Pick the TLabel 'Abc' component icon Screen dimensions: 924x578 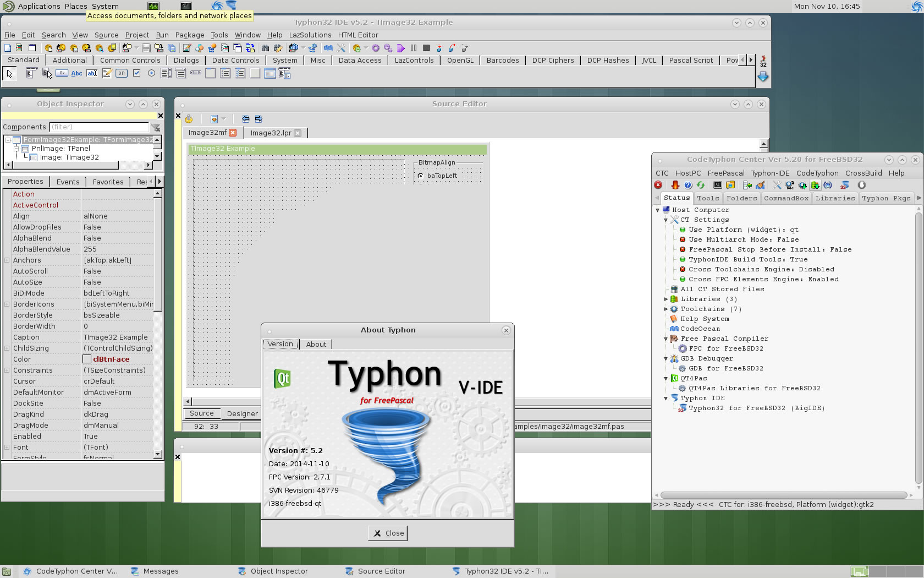tap(76, 73)
